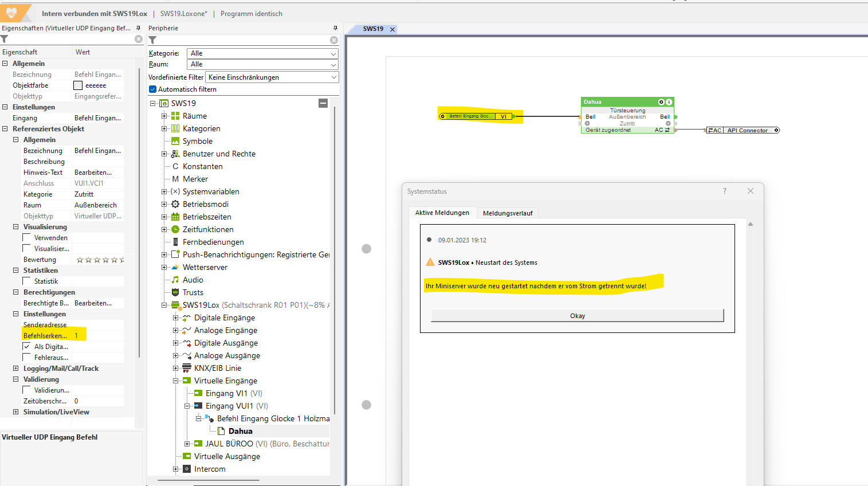Open help in the Systemstatus dialog
The width and height of the screenshot is (868, 486).
click(x=725, y=191)
